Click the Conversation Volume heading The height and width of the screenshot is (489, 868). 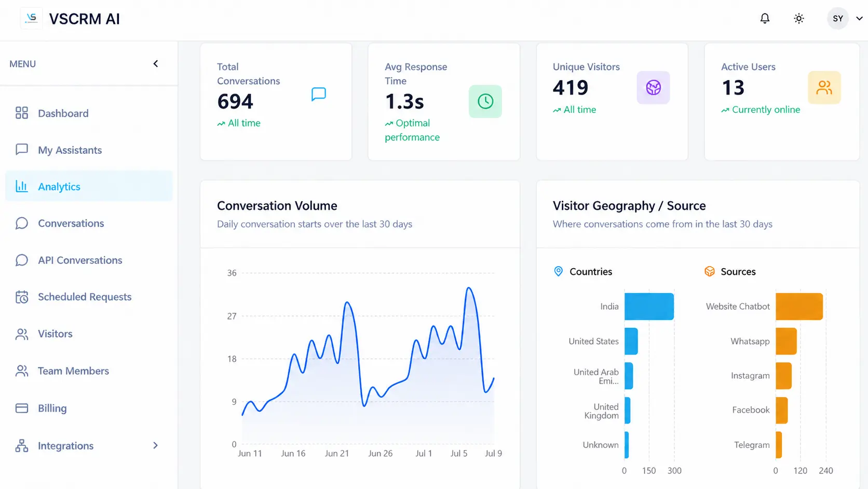(277, 206)
